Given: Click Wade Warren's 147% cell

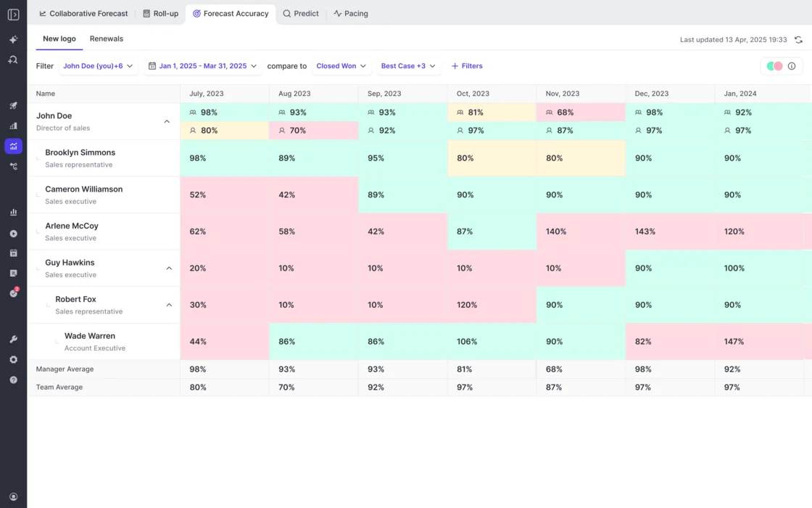Looking at the screenshot, I should [759, 342].
